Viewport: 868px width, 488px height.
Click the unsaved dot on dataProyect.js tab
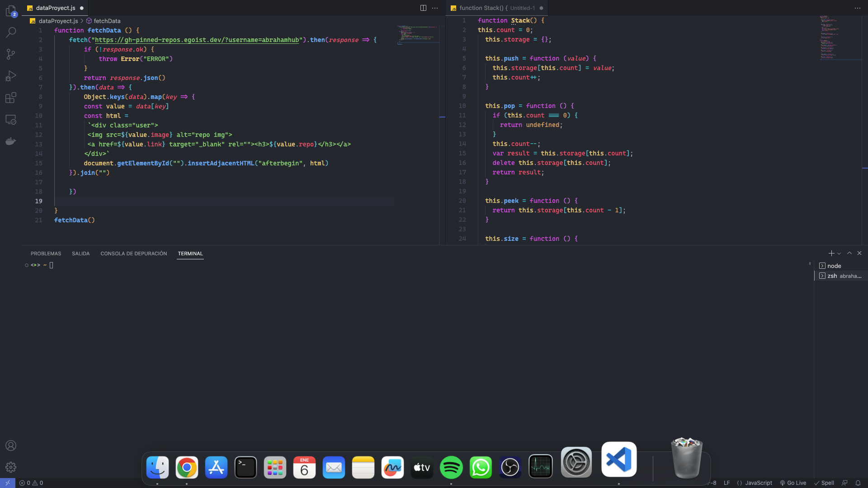click(82, 8)
